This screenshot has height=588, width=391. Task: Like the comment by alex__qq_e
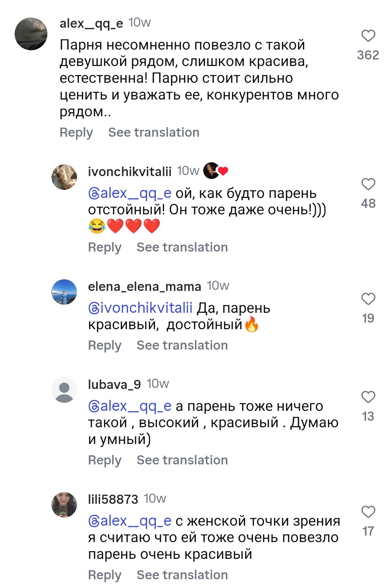pos(368,36)
